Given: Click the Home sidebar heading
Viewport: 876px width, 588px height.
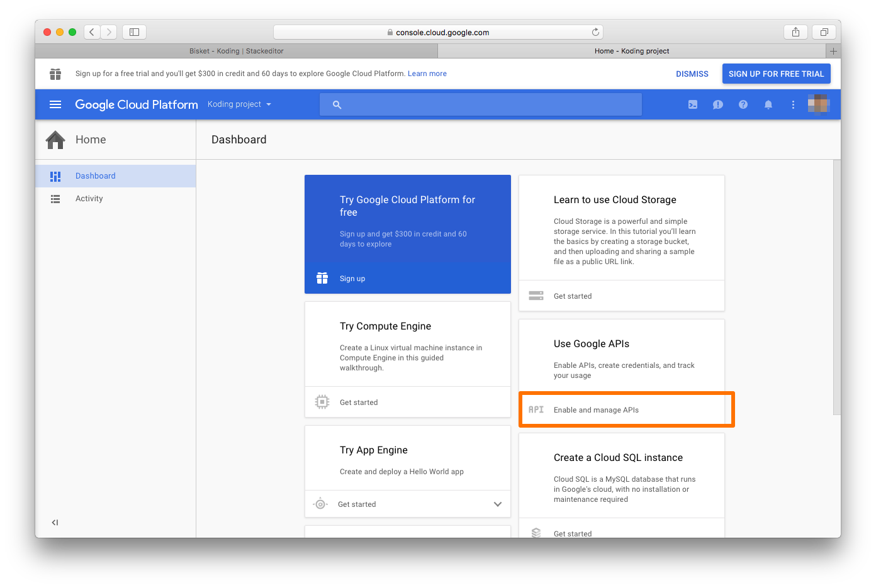Looking at the screenshot, I should 91,140.
